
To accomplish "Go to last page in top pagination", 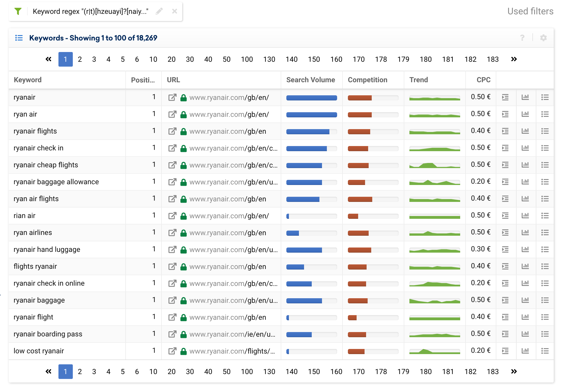I will (514, 59).
